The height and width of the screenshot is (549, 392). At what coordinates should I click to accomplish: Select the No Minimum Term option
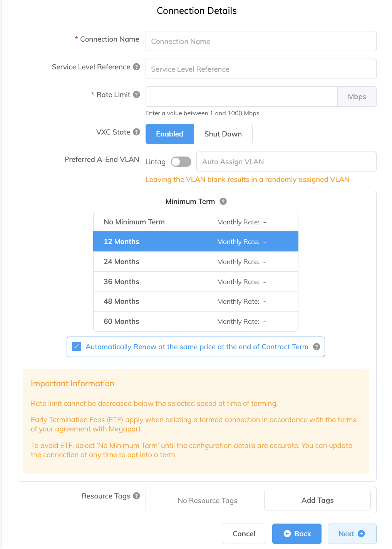[196, 222]
